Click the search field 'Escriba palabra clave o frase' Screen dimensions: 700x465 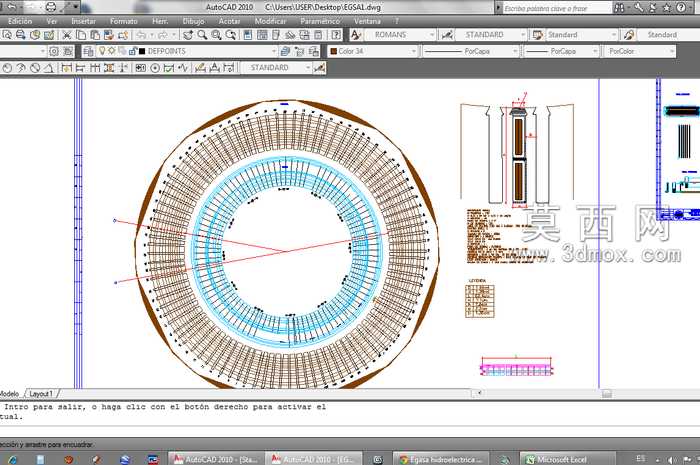(557, 8)
